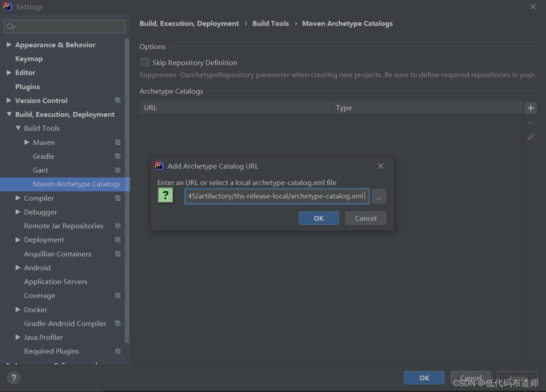Open the Keymap settings page
The width and height of the screenshot is (546, 392).
[x=29, y=58]
